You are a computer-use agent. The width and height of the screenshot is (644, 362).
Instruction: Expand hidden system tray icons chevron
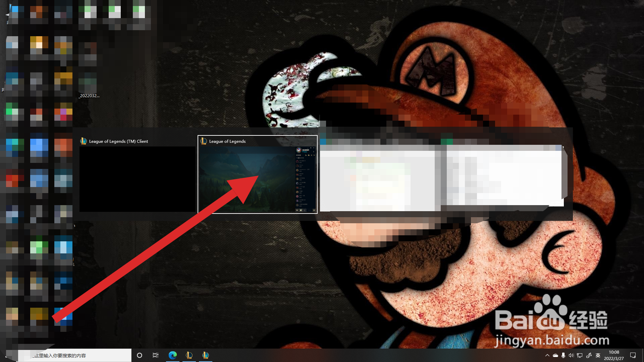click(x=547, y=355)
